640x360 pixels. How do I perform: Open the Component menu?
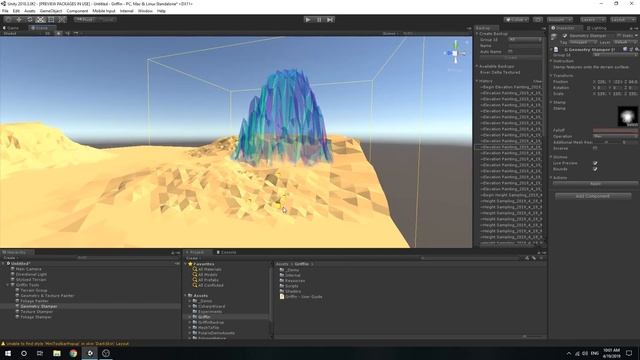[77, 11]
